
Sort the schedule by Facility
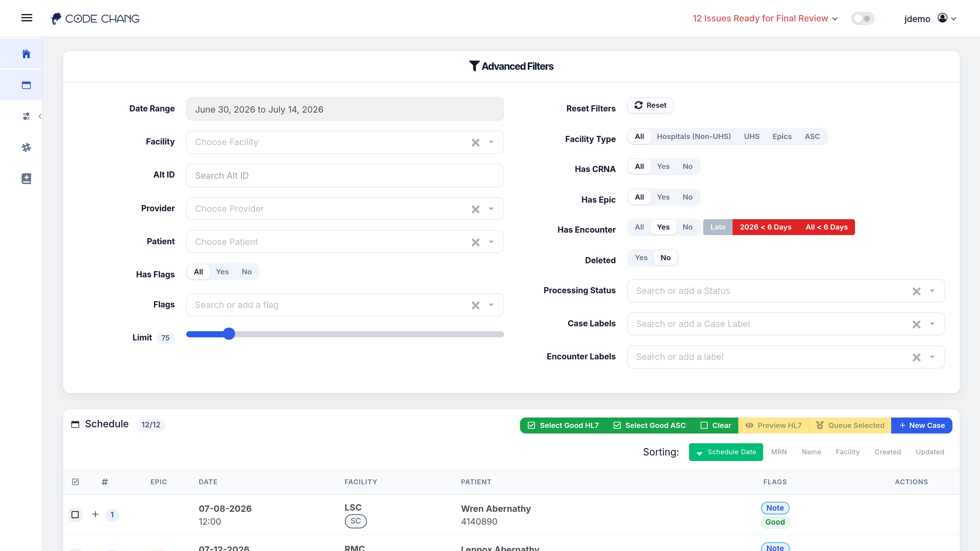coord(848,452)
